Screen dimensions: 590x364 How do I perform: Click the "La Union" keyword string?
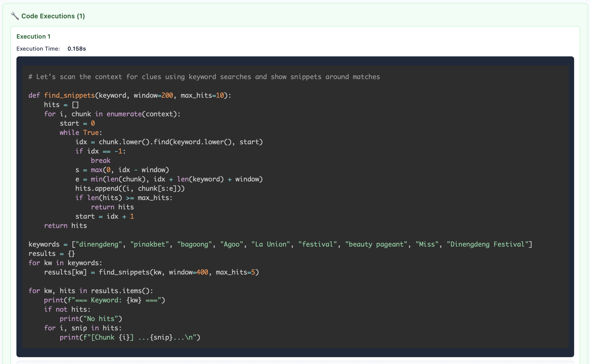[271, 244]
